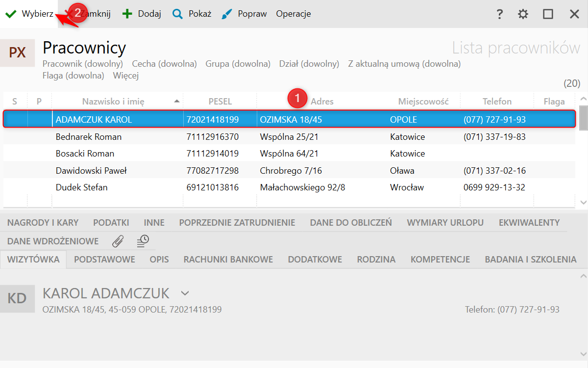Click the Wybierz checkmark button
Viewport: 588px width, 368px height.
(29, 14)
